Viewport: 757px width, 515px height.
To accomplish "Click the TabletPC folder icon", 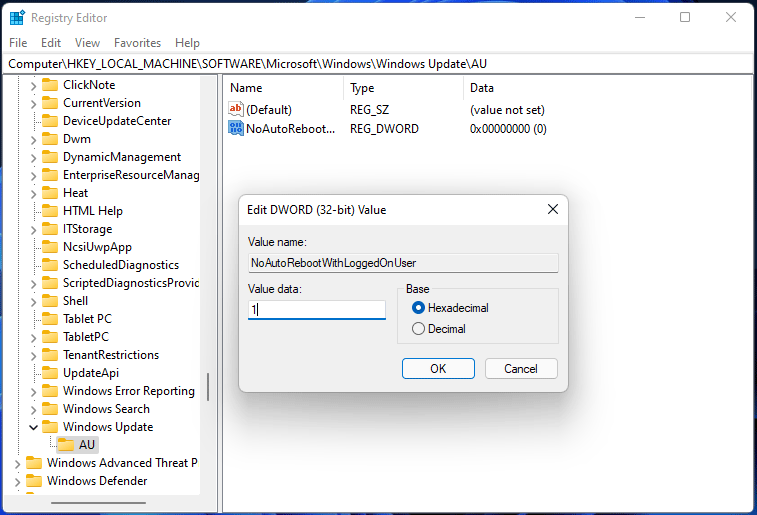I will 50,337.
